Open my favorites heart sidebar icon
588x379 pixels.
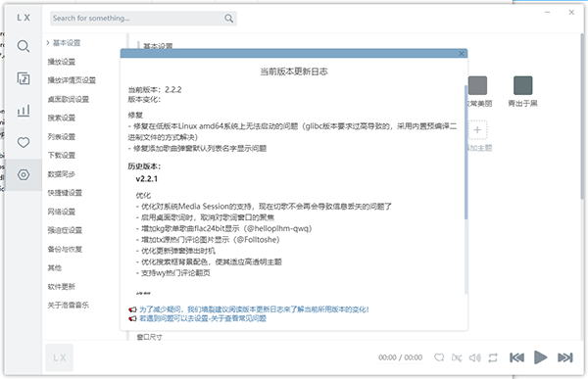click(x=24, y=142)
